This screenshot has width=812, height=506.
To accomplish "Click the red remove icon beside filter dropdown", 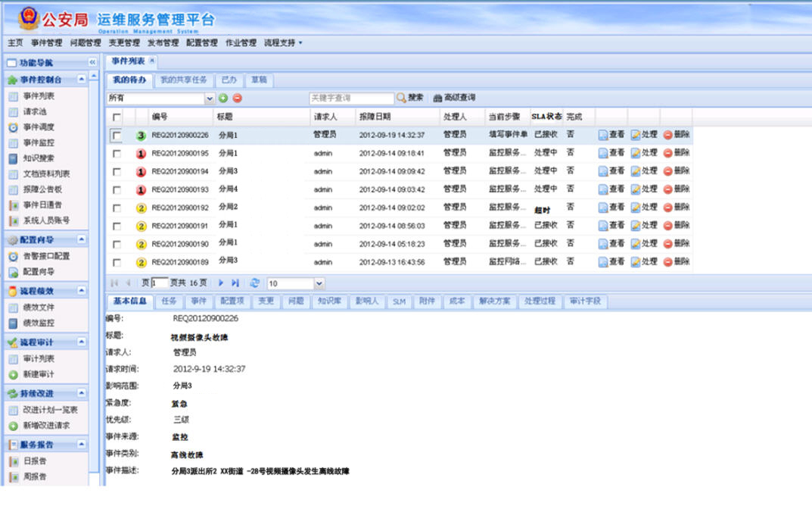I will 237,98.
